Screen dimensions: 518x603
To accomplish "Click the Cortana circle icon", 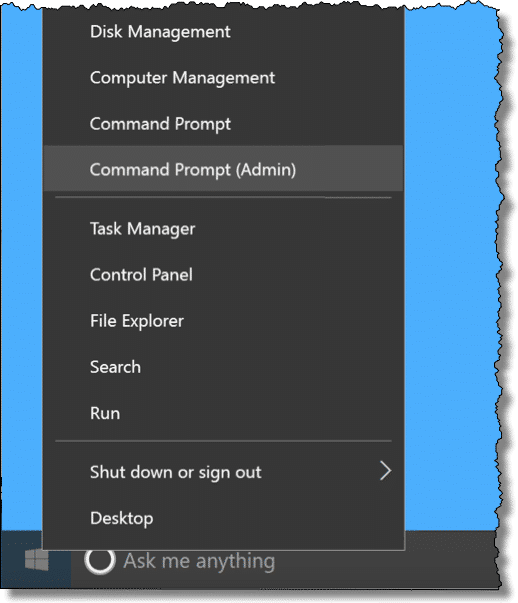I will point(100,560).
